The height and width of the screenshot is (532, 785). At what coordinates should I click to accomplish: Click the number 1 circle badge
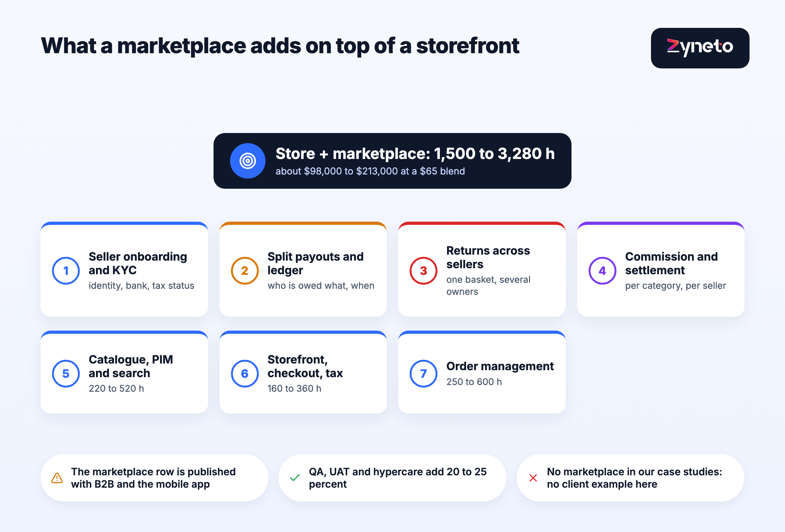66,271
